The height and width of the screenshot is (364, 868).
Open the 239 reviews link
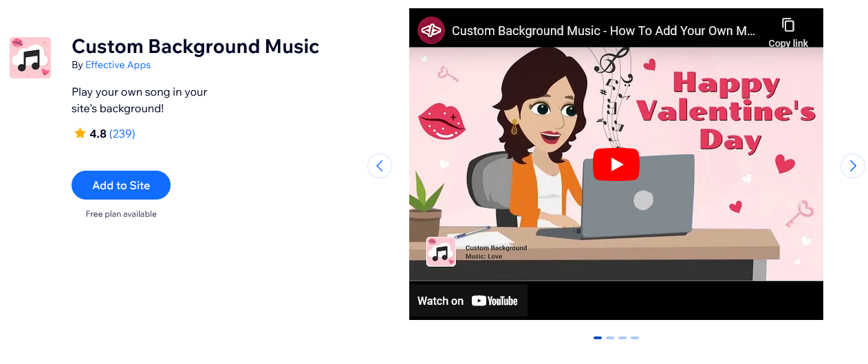122,133
